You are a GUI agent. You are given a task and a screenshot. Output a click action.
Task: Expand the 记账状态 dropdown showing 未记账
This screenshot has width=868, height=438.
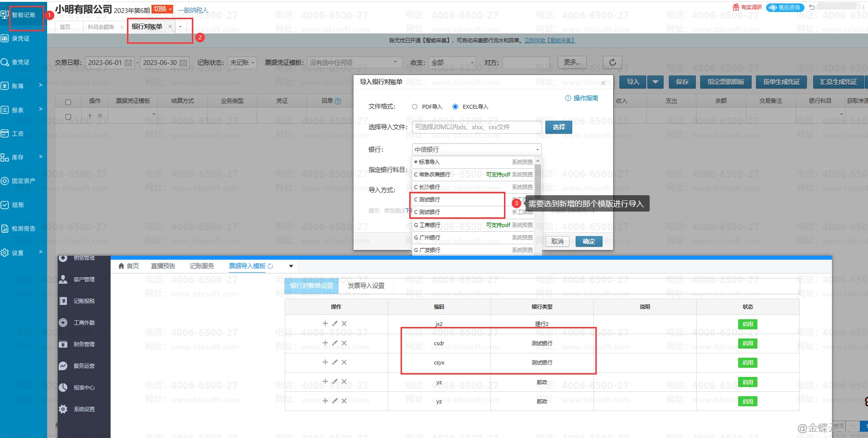tap(242, 63)
